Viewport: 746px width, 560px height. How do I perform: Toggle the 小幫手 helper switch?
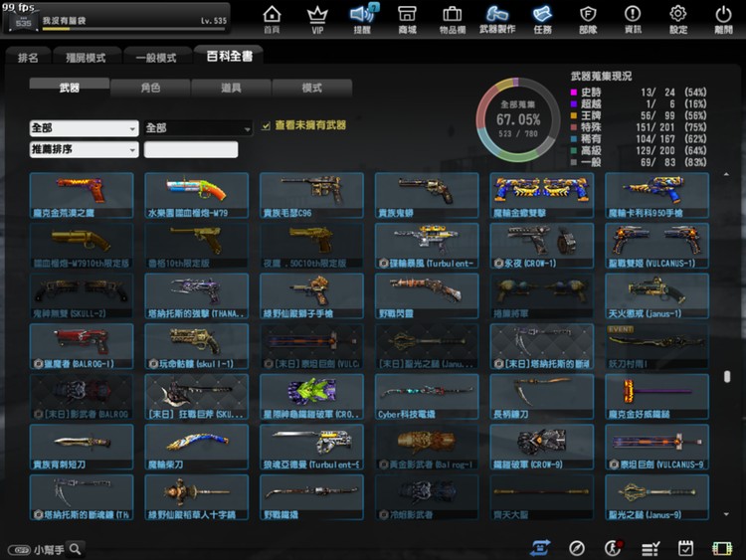tap(18, 549)
